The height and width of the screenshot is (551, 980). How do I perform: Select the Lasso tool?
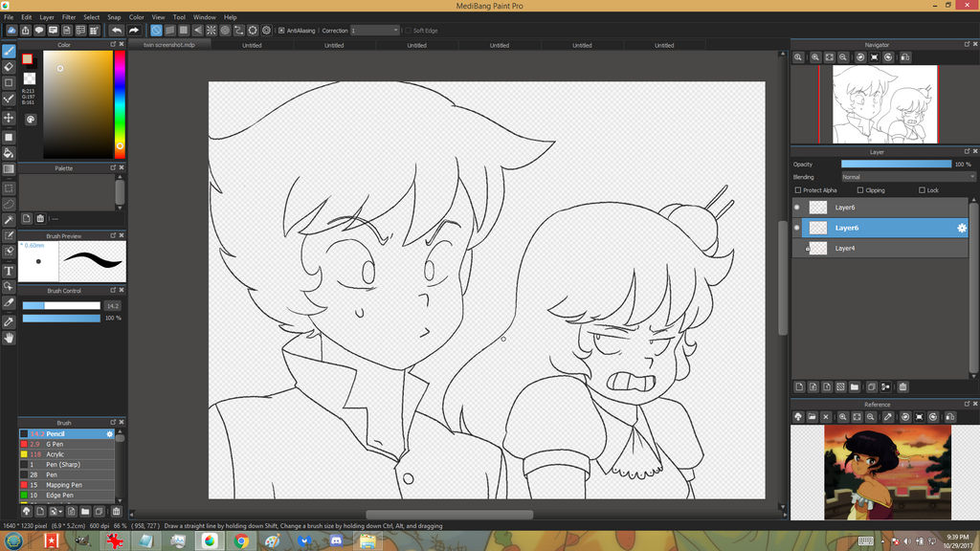click(x=9, y=204)
